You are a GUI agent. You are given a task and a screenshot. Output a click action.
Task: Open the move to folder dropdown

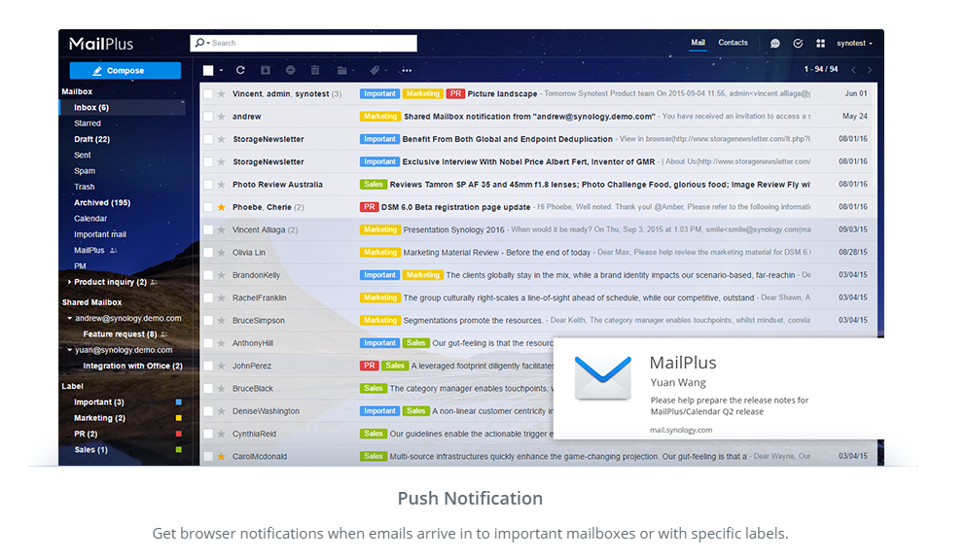[344, 70]
